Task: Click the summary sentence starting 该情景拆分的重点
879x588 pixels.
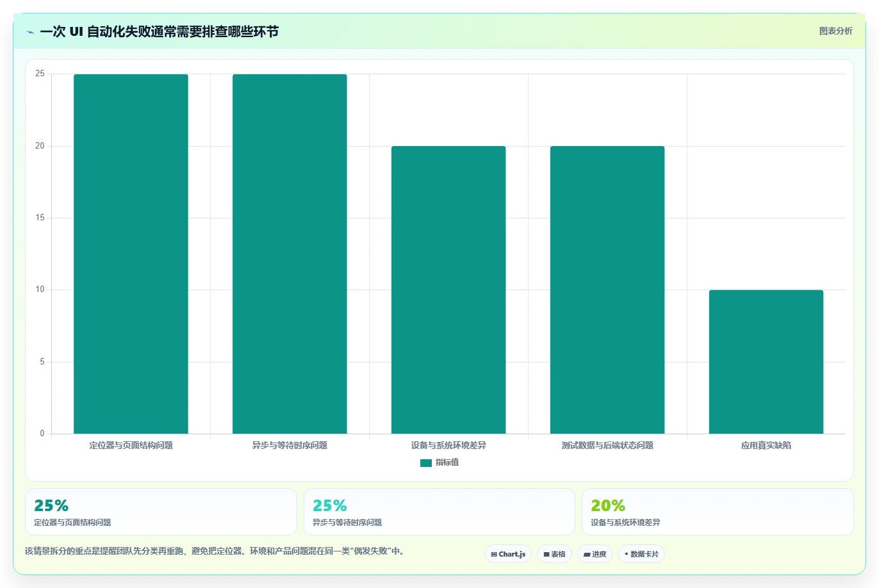Action: click(216, 551)
